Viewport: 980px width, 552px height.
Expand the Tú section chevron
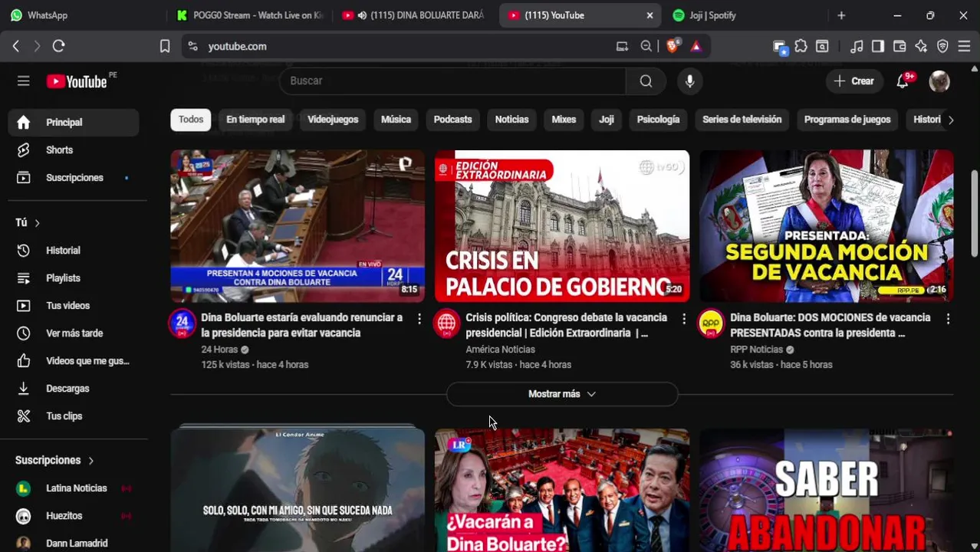[x=37, y=223]
